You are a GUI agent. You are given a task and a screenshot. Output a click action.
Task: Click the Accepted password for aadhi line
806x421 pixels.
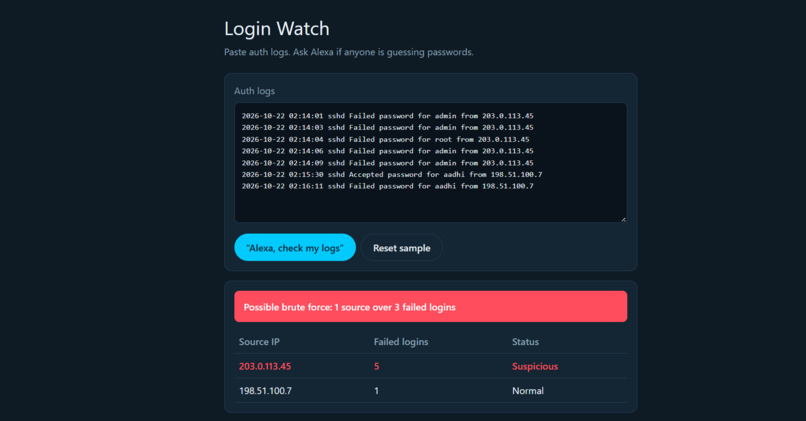[x=392, y=174]
